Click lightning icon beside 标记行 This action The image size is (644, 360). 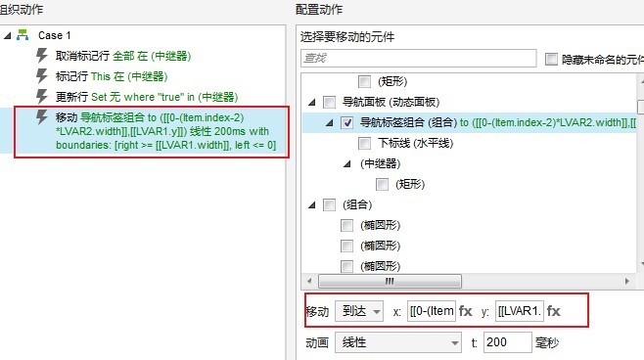pyautogui.click(x=42, y=76)
